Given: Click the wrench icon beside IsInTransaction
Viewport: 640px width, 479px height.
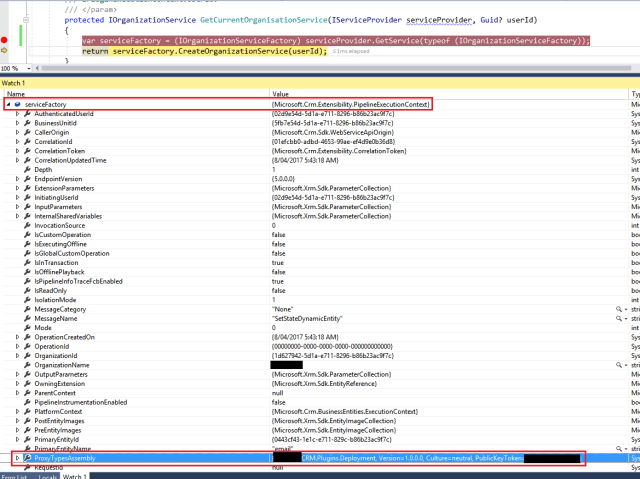Looking at the screenshot, I should [x=27, y=263].
